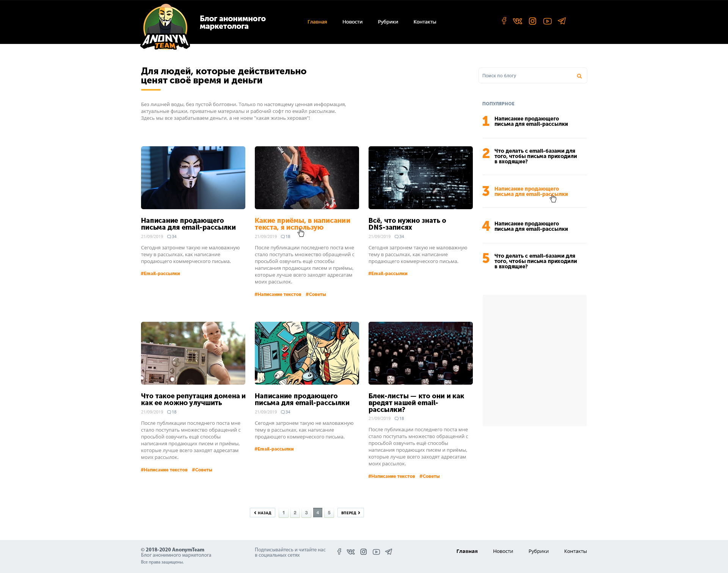
Task: Open the Telegram icon in the header
Action: point(562,21)
